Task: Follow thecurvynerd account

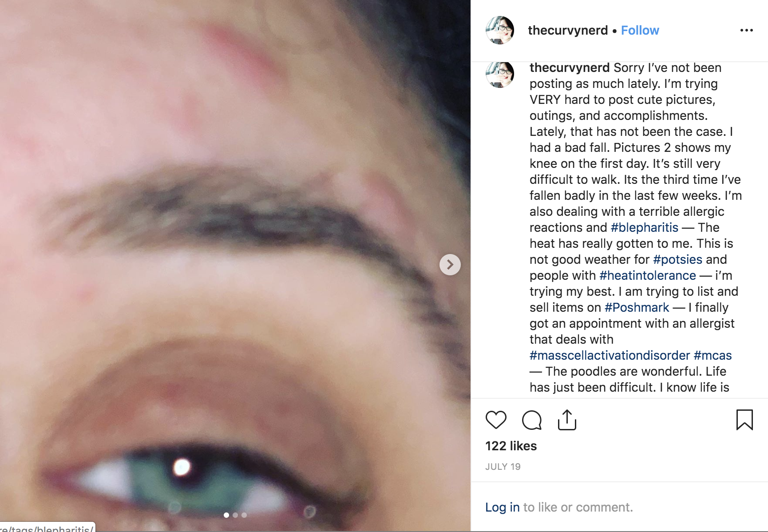Action: [640, 30]
